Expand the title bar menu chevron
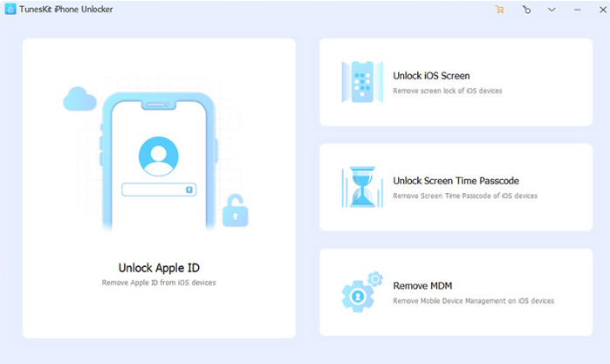Viewport: 610px width, 364px height. [552, 10]
